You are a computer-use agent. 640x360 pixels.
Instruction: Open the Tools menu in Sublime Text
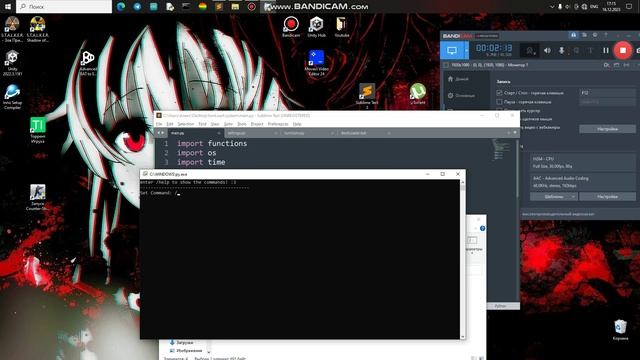(x=242, y=124)
